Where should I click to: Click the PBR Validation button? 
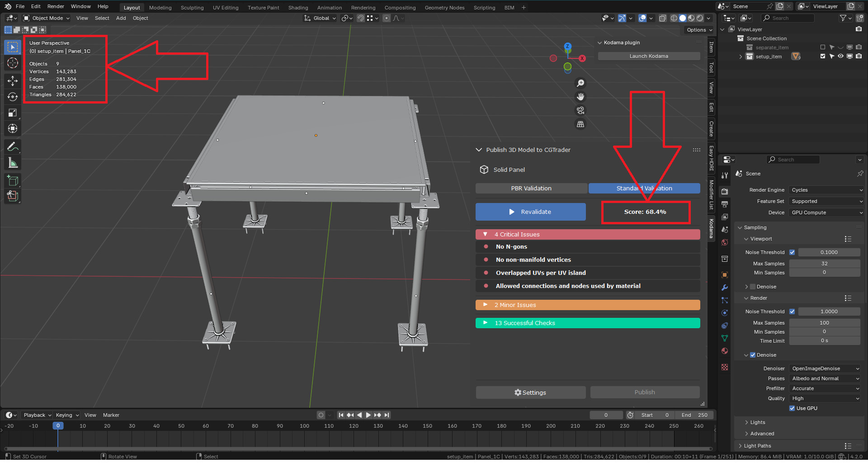point(531,189)
